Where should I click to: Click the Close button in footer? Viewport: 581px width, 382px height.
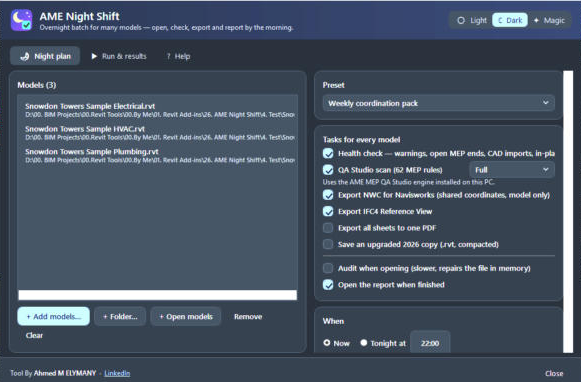tap(554, 373)
